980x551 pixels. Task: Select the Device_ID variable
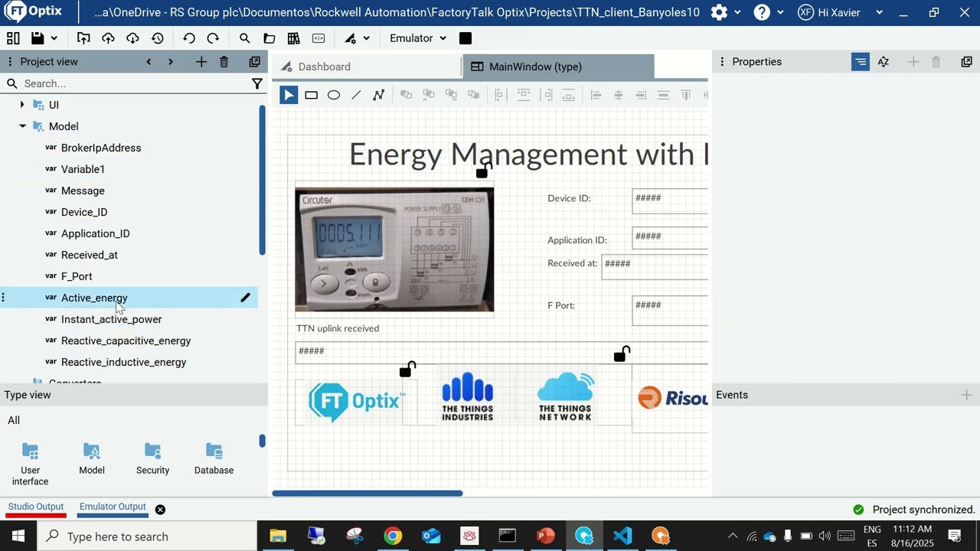pos(84,212)
